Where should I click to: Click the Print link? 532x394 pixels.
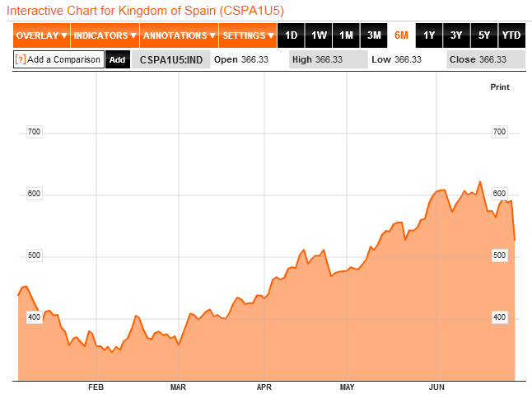click(500, 87)
